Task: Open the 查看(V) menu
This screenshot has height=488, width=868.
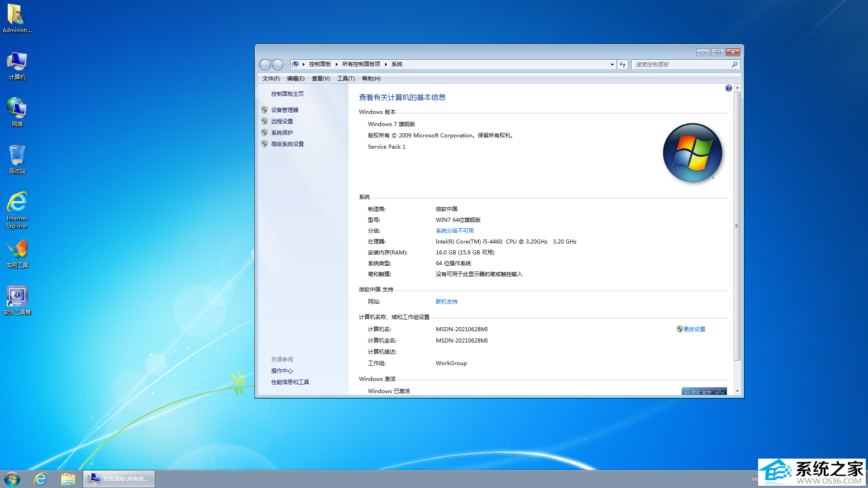Action: (321, 79)
